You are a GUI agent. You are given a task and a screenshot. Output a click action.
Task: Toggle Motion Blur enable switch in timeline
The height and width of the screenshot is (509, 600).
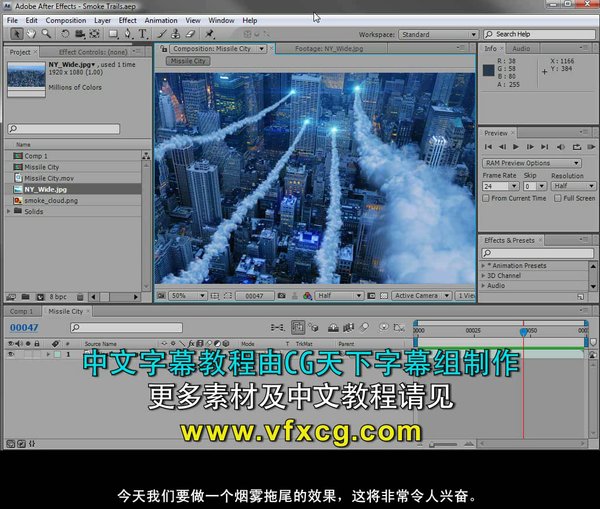point(365,328)
